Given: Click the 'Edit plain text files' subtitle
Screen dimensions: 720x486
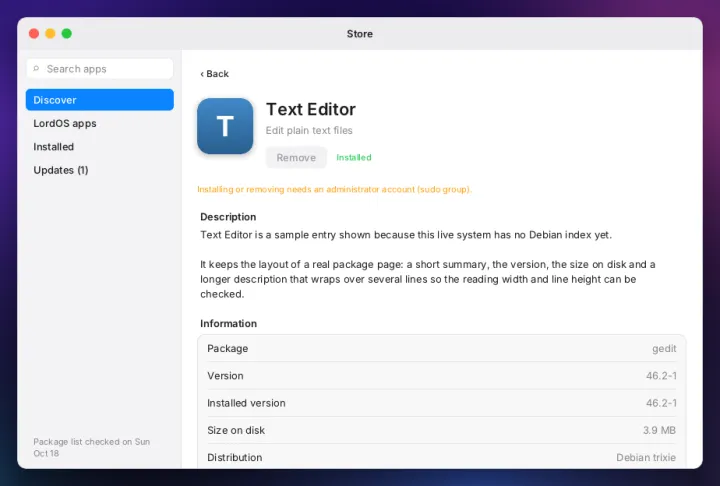Looking at the screenshot, I should (309, 130).
